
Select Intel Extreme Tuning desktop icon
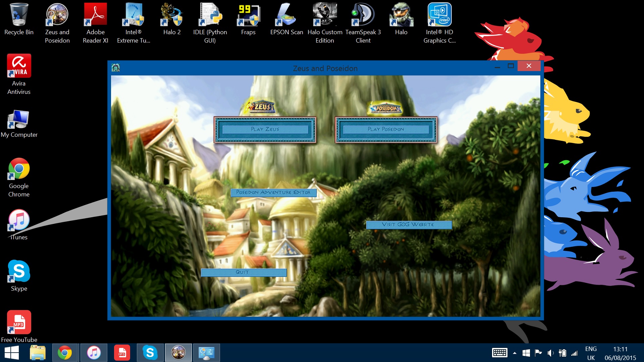pyautogui.click(x=134, y=23)
